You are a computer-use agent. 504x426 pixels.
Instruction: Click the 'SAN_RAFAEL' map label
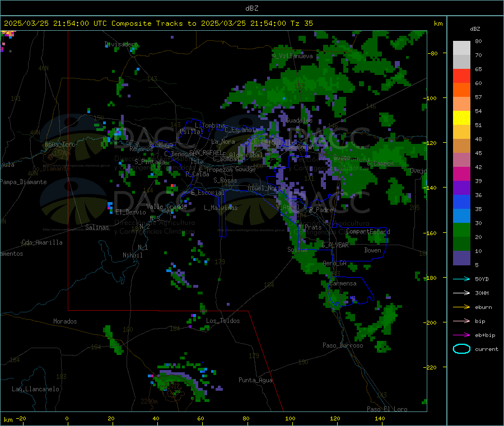point(206,153)
